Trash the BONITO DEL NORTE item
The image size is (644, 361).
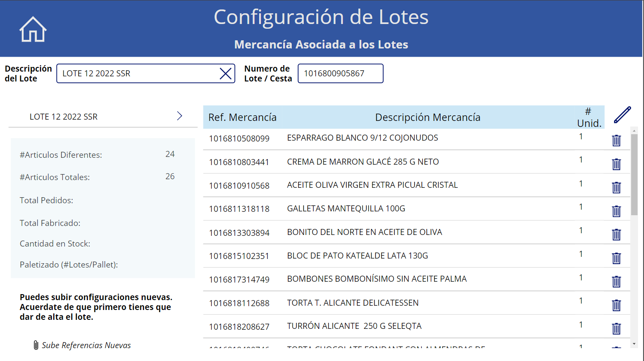coord(616,235)
